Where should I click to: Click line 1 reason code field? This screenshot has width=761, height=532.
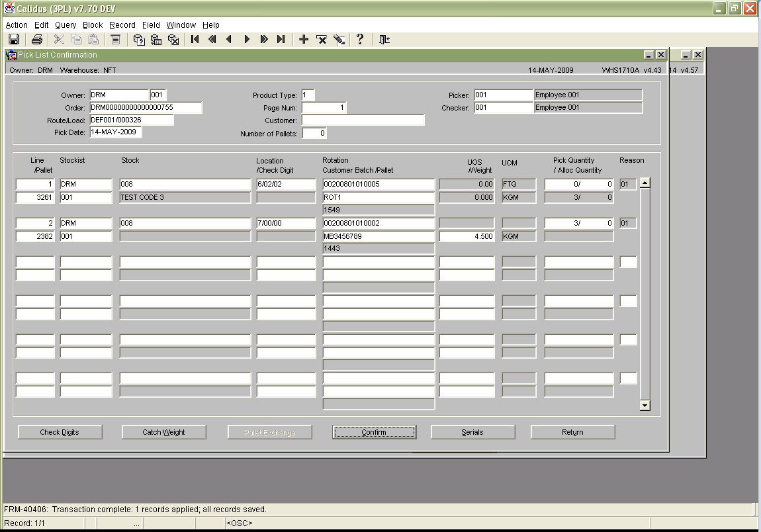(628, 184)
